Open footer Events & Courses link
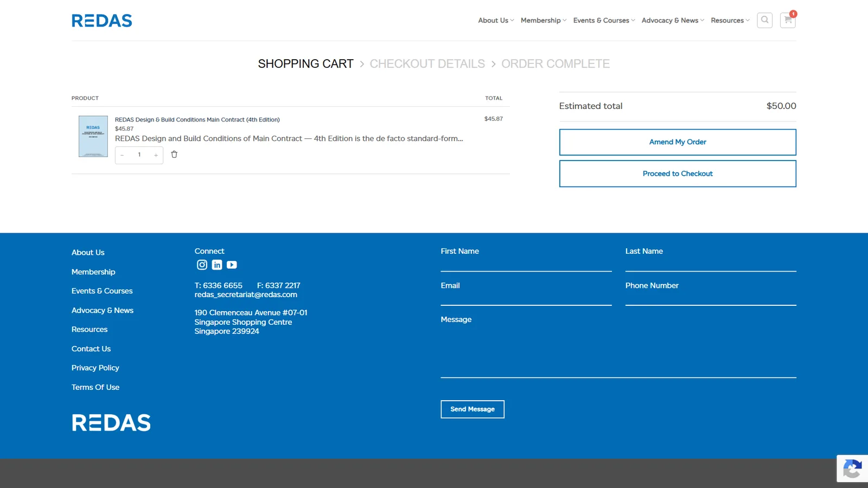Screen dimensions: 868x488 tap(102, 291)
